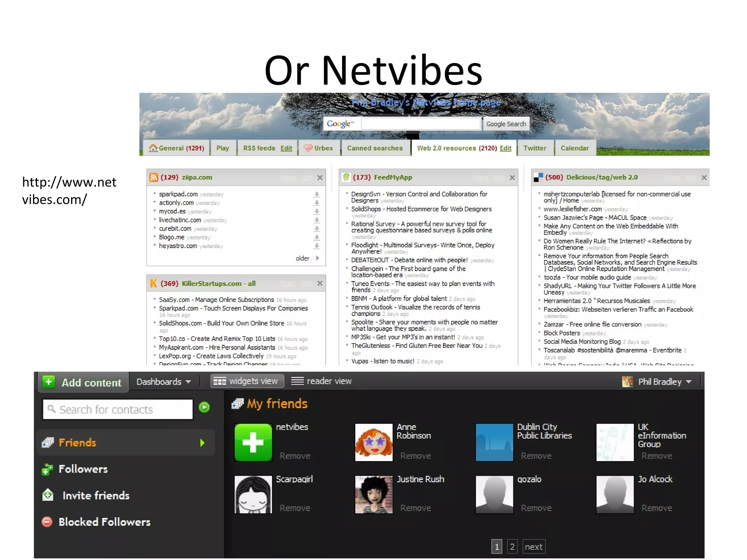Click download arrow next to curebit.com
Viewport: 747px width, 560px height.
(317, 229)
